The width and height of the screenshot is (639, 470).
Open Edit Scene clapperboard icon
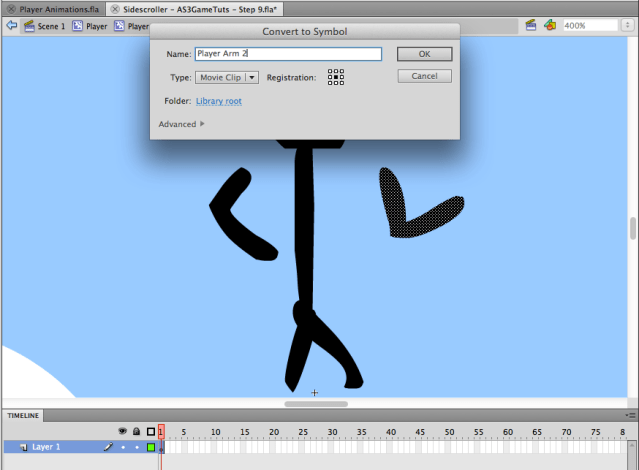pos(531,25)
